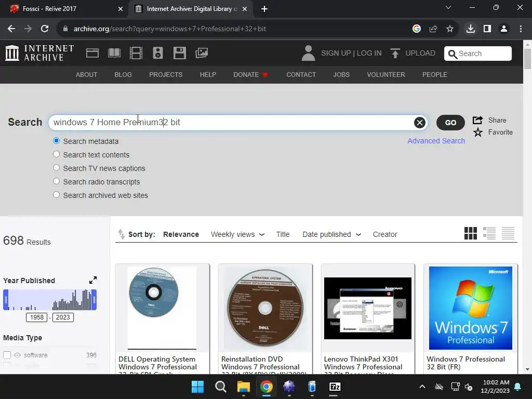Open the Windows Start menu
This screenshot has height=399, width=532.
pyautogui.click(x=197, y=387)
